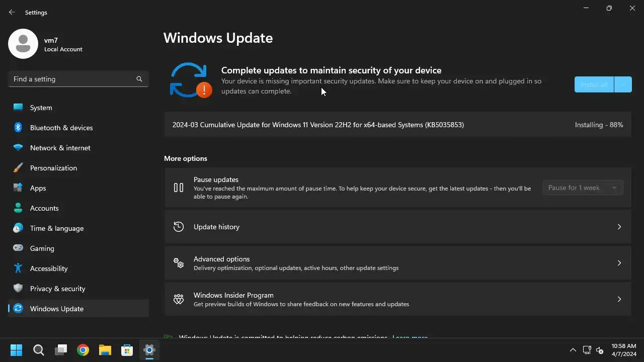This screenshot has height=362, width=644.
Task: Click the vm7 account avatar
Action: tap(23, 44)
